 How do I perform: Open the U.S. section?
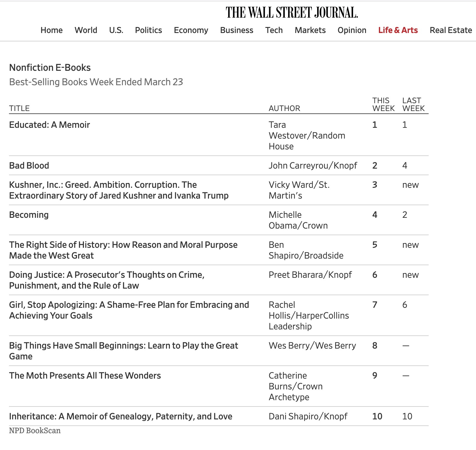click(116, 30)
